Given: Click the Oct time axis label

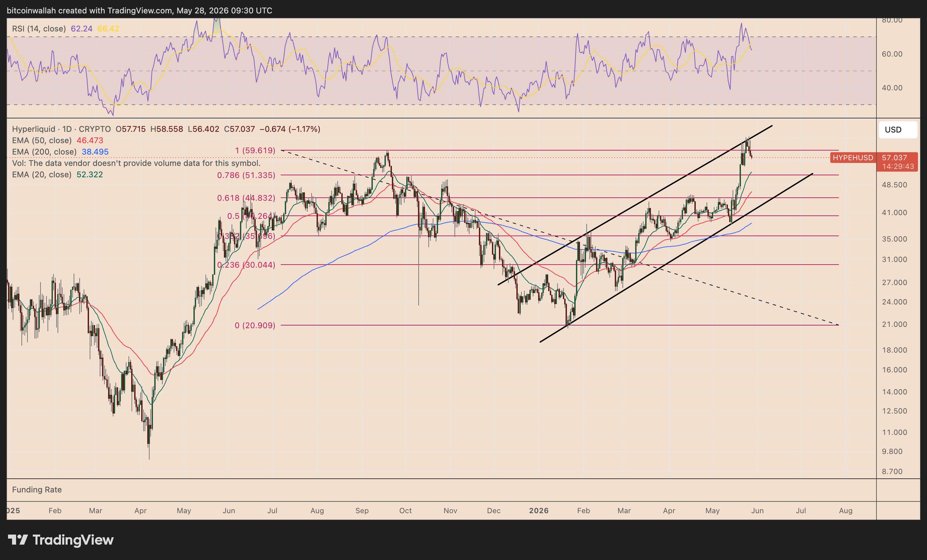Looking at the screenshot, I should [x=406, y=511].
